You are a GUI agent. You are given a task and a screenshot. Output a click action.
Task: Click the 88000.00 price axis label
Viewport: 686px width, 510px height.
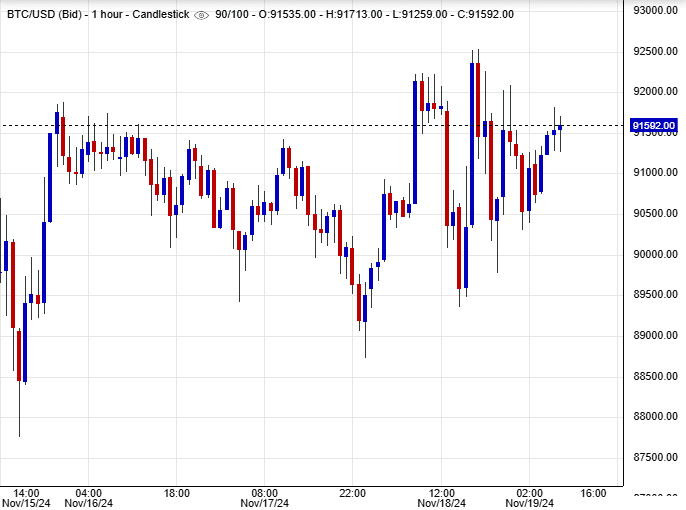pyautogui.click(x=655, y=416)
